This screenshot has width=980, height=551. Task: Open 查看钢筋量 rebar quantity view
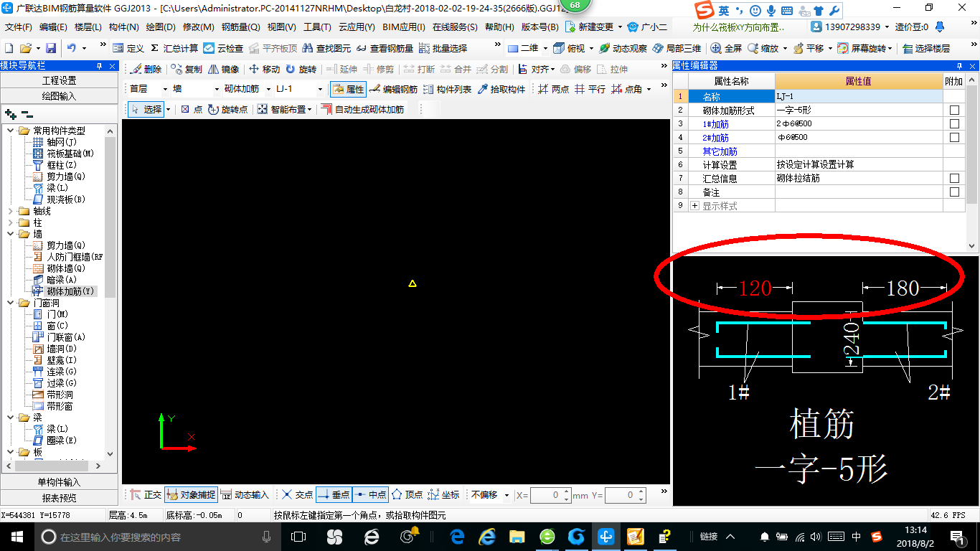385,48
